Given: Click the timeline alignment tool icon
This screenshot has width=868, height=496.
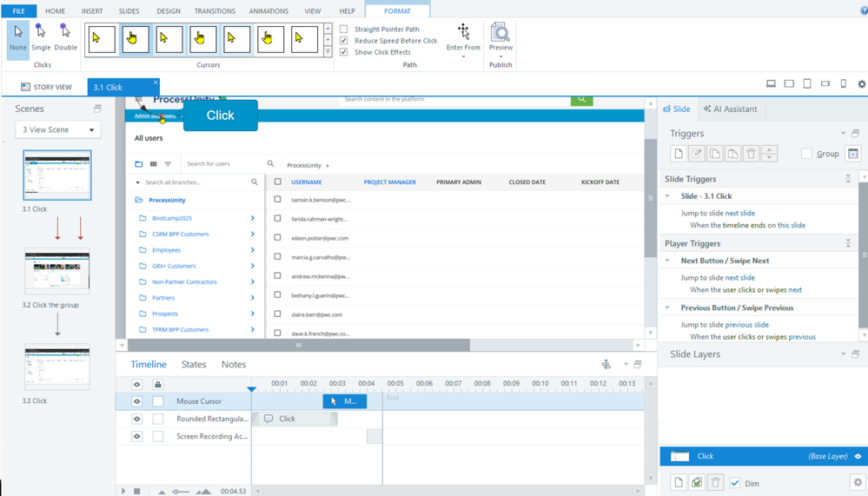Looking at the screenshot, I should click(x=606, y=364).
